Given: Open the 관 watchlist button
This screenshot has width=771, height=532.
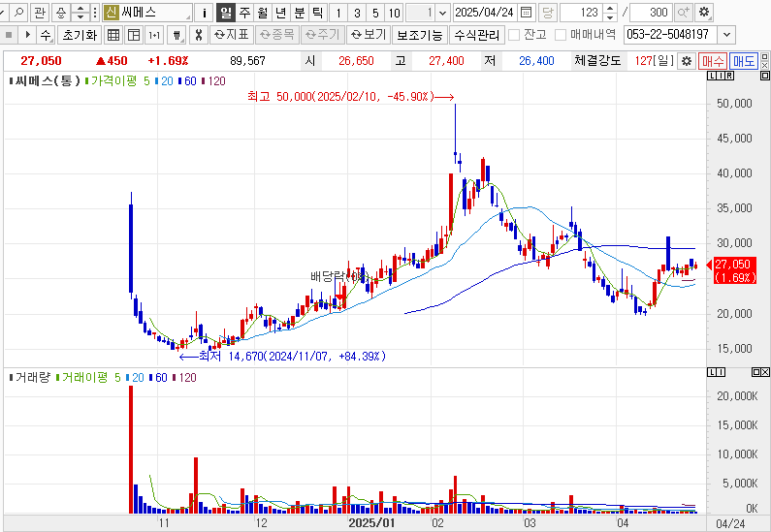Looking at the screenshot, I should coord(40,13).
